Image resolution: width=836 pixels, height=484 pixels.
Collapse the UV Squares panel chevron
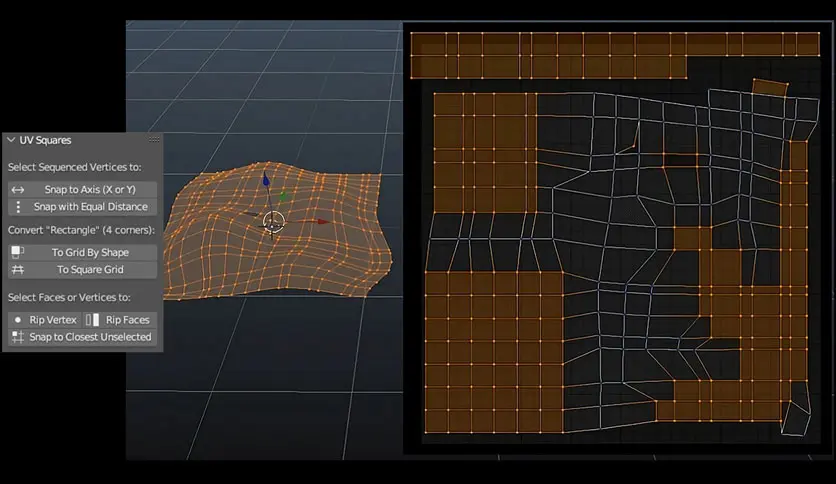[x=11, y=140]
